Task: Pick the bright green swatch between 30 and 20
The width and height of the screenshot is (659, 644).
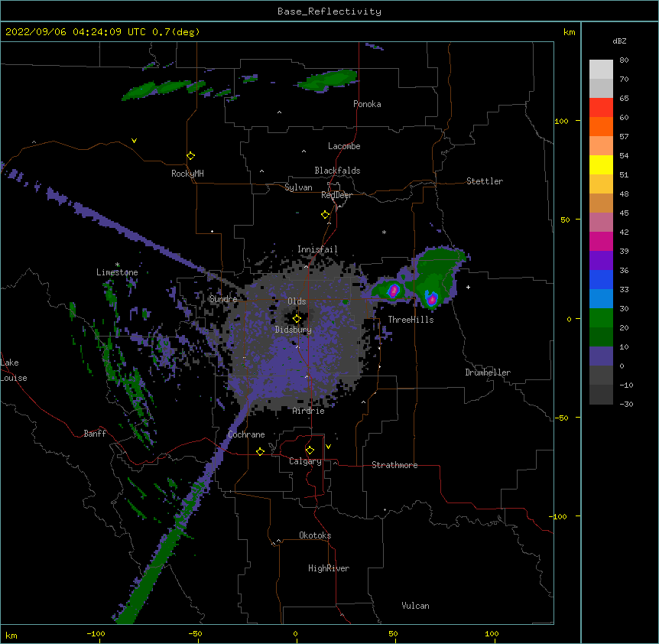Action: click(601, 318)
